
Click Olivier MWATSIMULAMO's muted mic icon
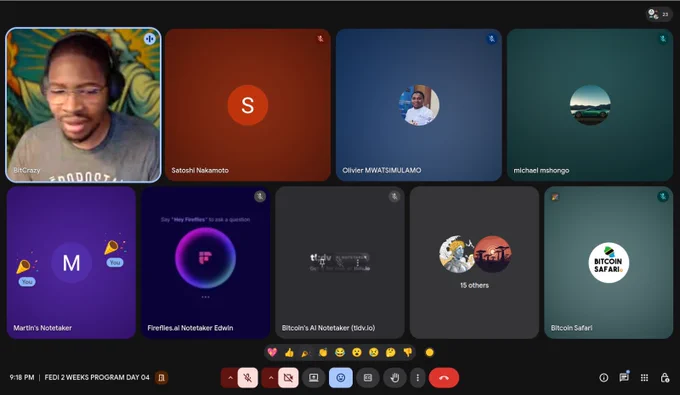pos(491,39)
